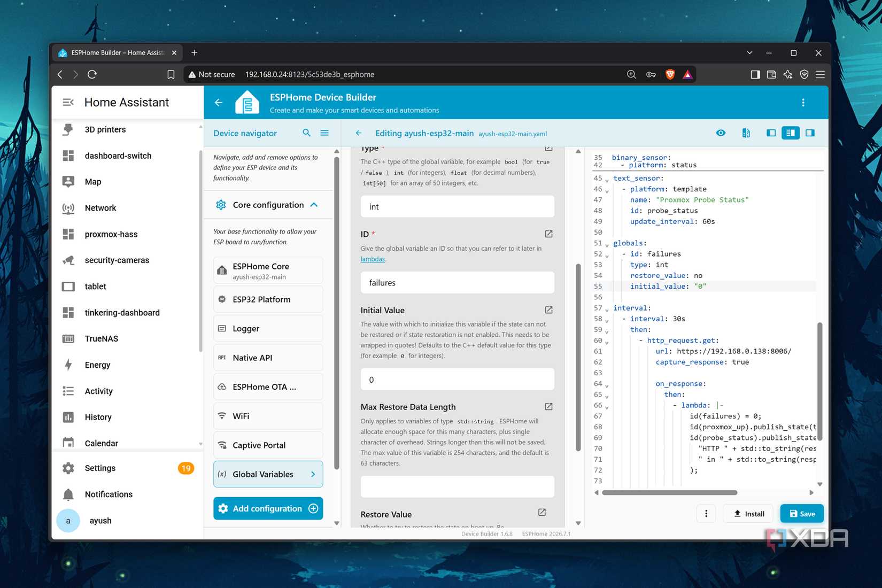Open ESP32 Platform configuration
Screen dimensions: 882x588
pos(268,299)
